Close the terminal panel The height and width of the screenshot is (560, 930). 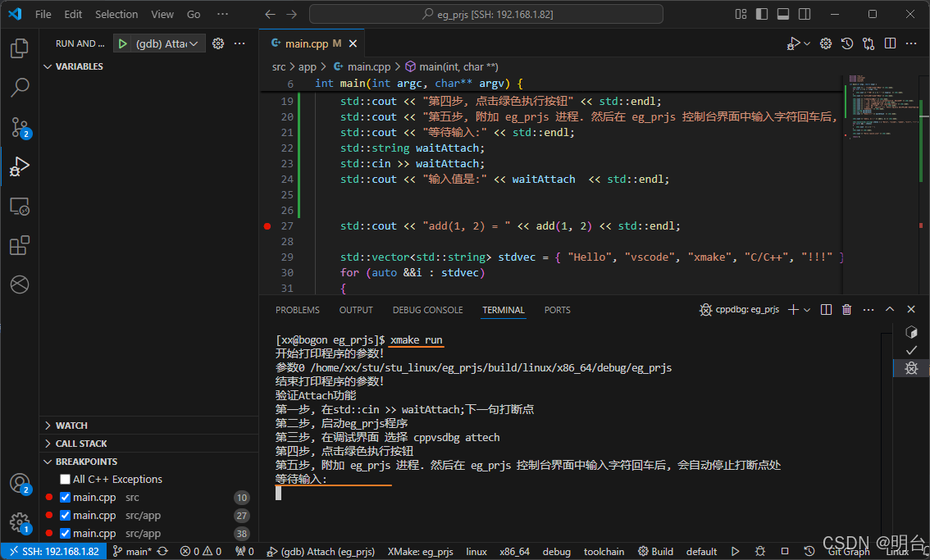click(x=911, y=310)
